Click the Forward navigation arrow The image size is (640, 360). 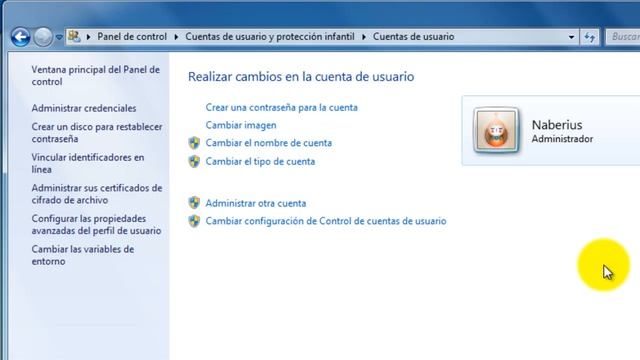pyautogui.click(x=43, y=37)
